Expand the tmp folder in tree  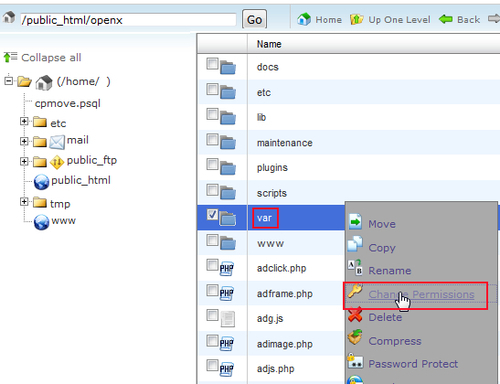24,202
